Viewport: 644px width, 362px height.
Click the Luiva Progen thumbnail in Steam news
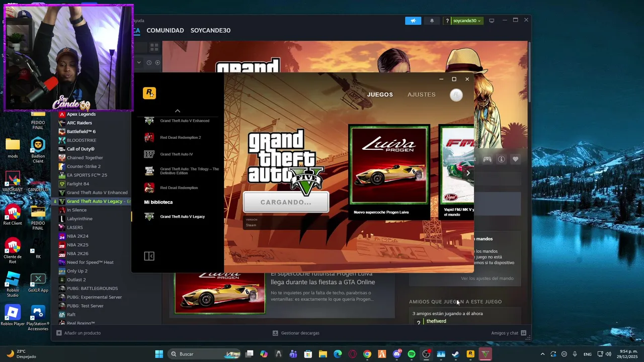coord(220,293)
